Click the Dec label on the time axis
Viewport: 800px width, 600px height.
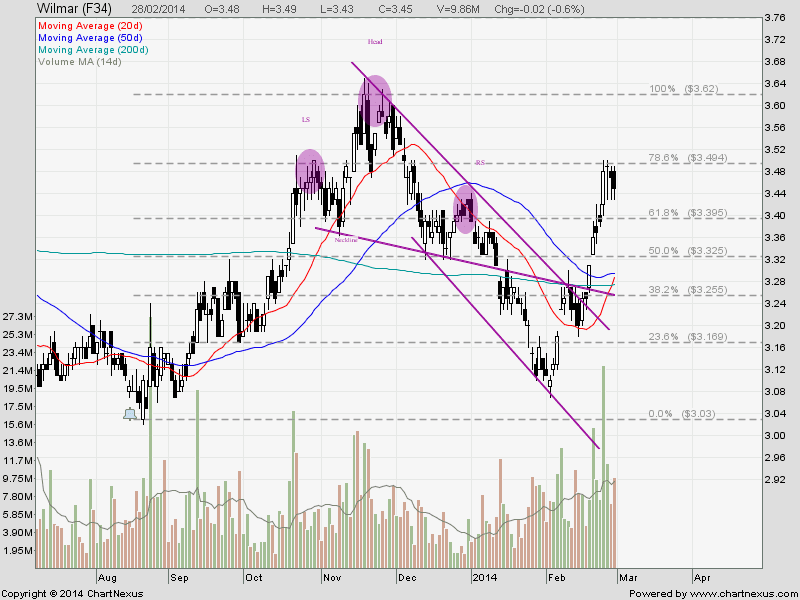[x=407, y=578]
